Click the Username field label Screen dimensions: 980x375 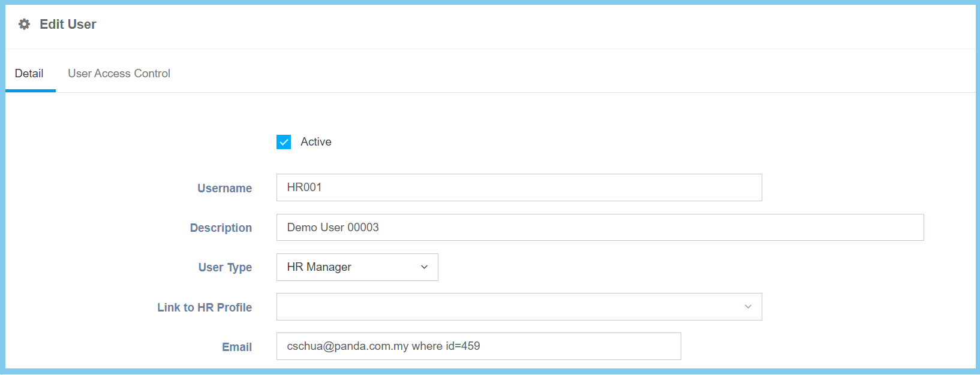[224, 188]
